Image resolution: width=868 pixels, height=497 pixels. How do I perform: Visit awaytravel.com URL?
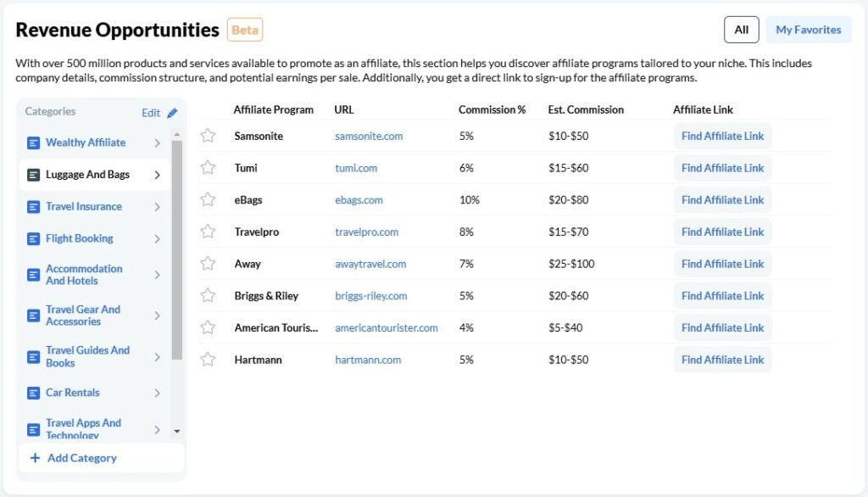pos(370,264)
